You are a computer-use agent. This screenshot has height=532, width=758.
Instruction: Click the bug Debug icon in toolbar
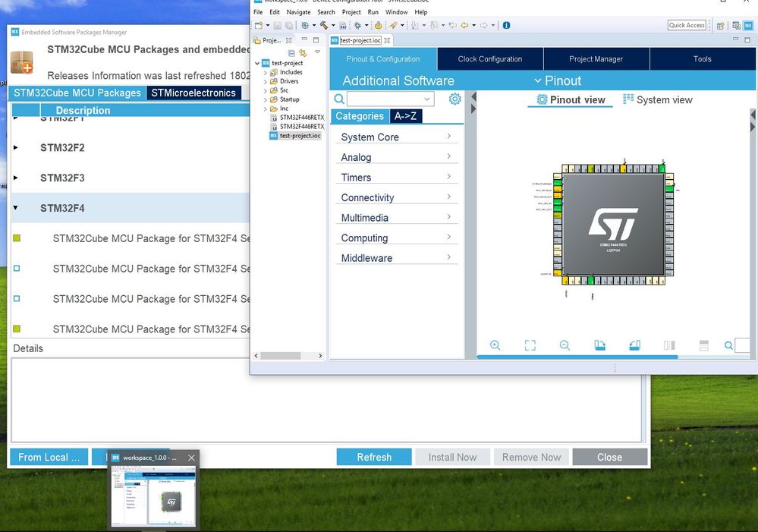[357, 25]
